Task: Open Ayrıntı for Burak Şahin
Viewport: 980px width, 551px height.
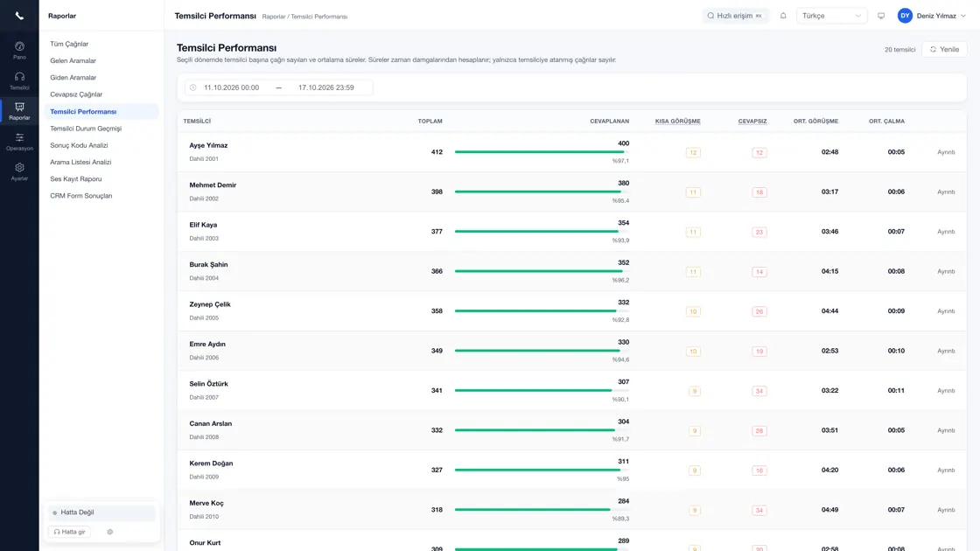Action: point(946,272)
